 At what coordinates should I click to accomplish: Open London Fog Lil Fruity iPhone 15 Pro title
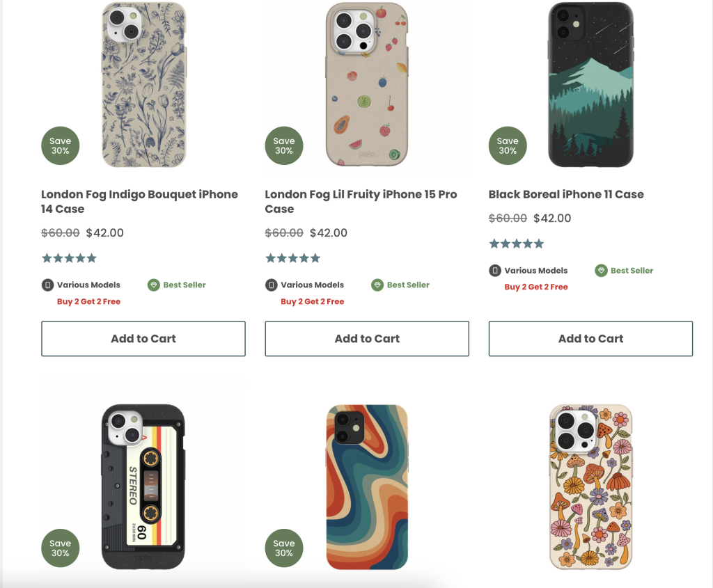[361, 201]
